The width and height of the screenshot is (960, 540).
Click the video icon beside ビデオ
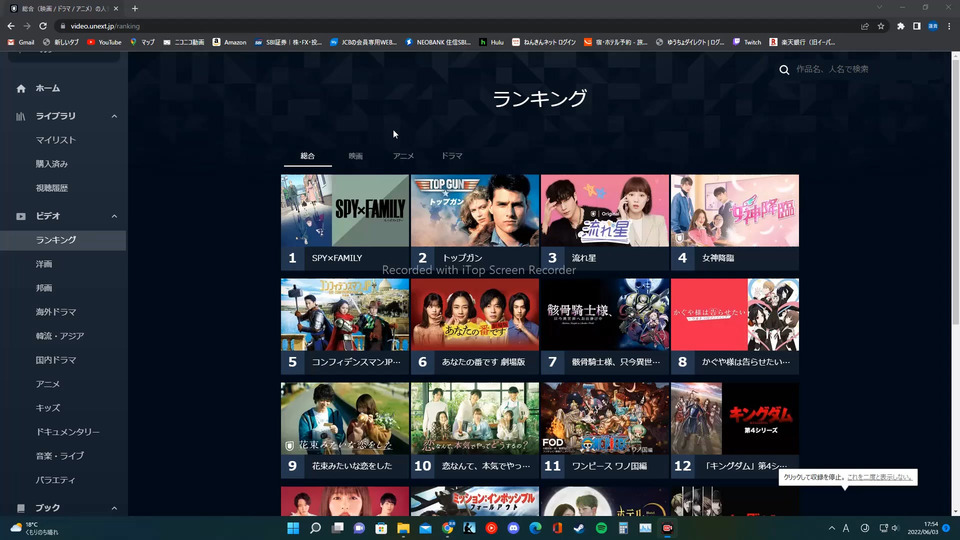tap(21, 216)
